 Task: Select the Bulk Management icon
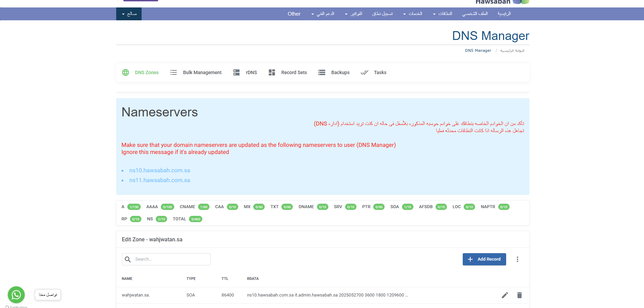173,72
